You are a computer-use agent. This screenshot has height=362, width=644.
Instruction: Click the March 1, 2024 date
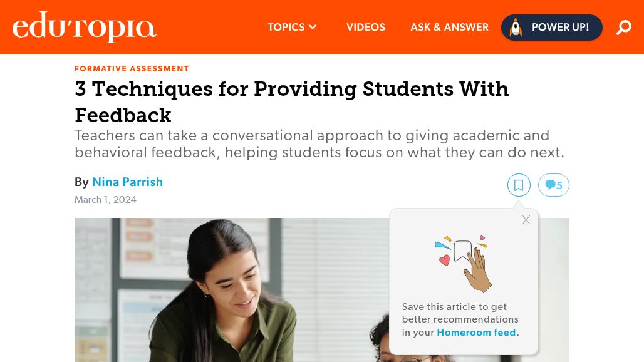point(105,200)
